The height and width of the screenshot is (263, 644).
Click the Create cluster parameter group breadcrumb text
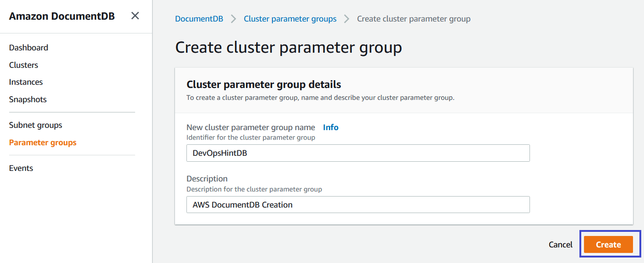click(x=414, y=19)
